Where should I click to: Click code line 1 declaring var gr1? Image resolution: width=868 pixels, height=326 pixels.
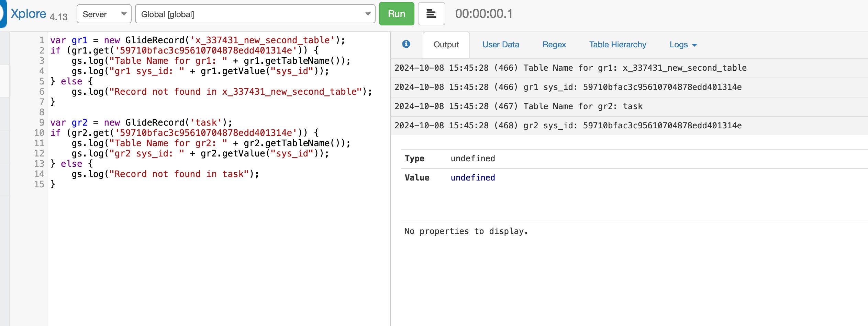coord(198,40)
